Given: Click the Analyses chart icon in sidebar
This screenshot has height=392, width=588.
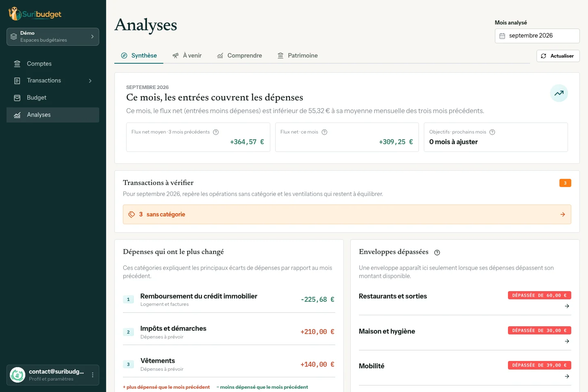Looking at the screenshot, I should 17,115.
